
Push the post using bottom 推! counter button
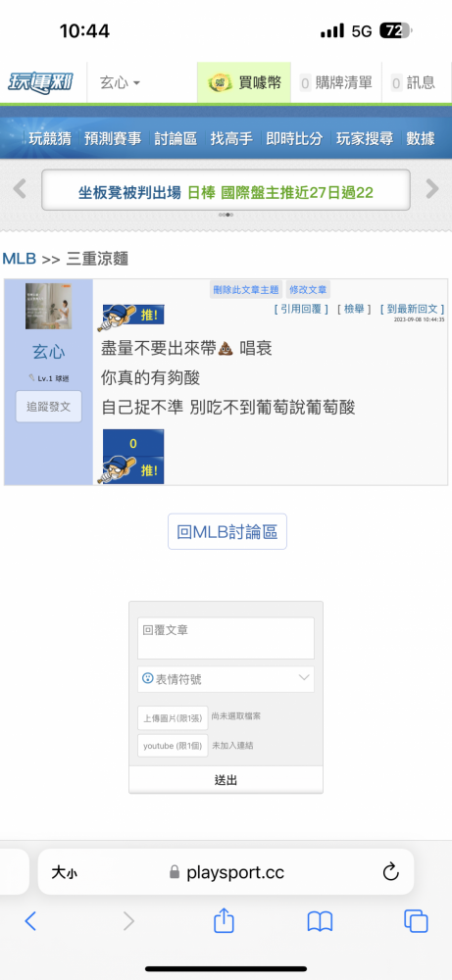[x=130, y=457]
